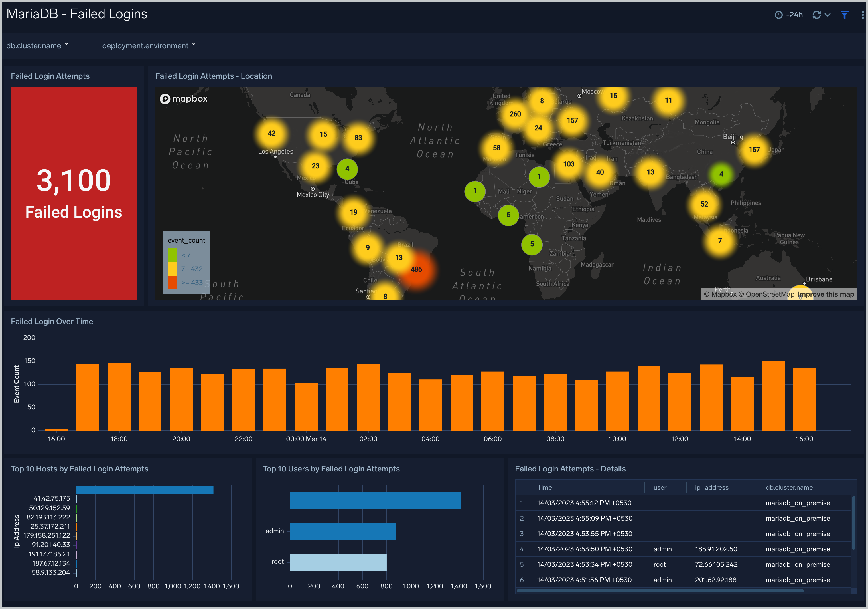Click the green 4 marker in southern China
The height and width of the screenshot is (609, 868).
(721, 174)
